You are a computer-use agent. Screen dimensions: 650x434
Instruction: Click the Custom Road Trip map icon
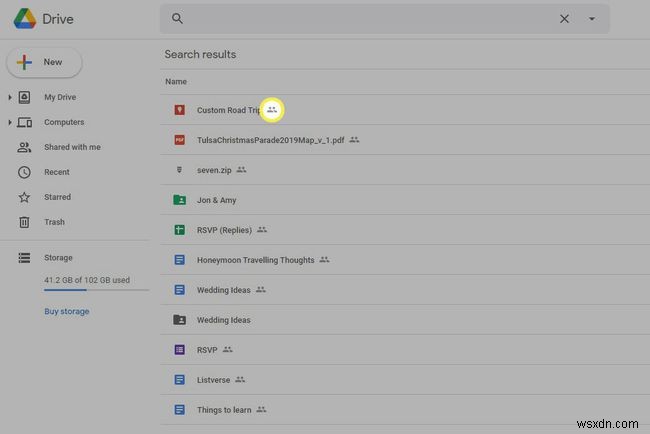[179, 110]
